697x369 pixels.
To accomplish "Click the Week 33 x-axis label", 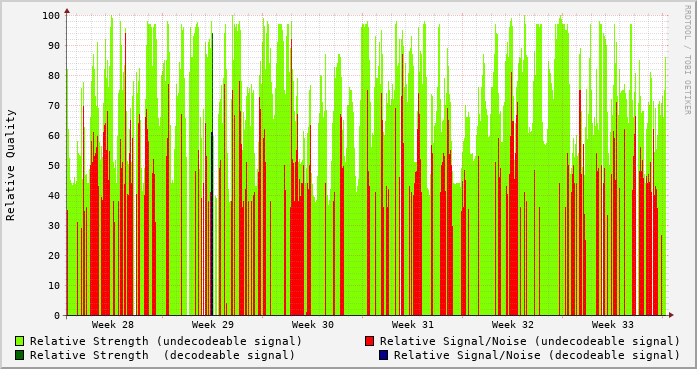I will pyautogui.click(x=613, y=325).
